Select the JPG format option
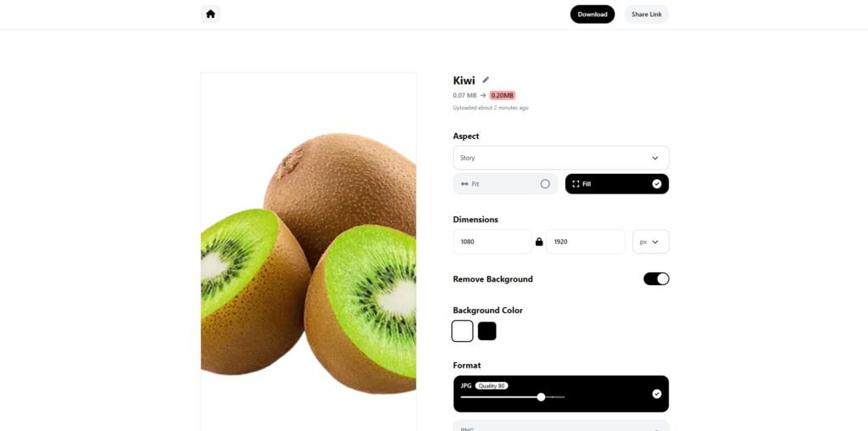This screenshot has width=868, height=431. point(561,394)
